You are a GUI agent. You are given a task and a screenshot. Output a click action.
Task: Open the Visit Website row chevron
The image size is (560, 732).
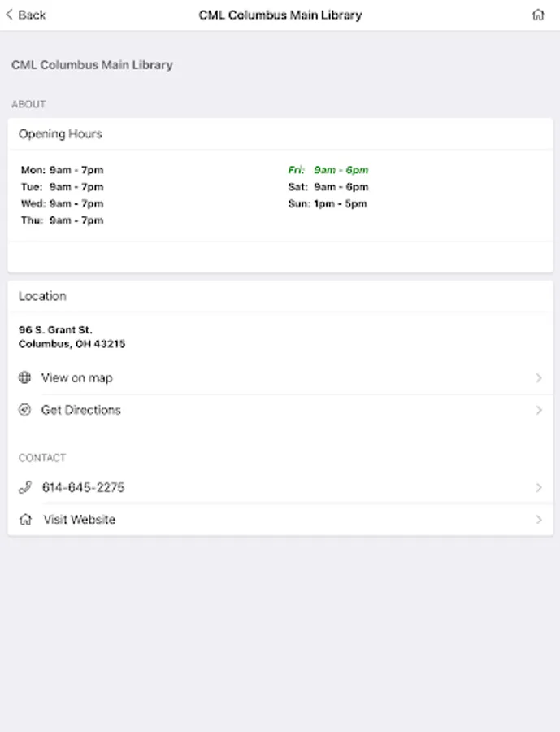click(539, 520)
